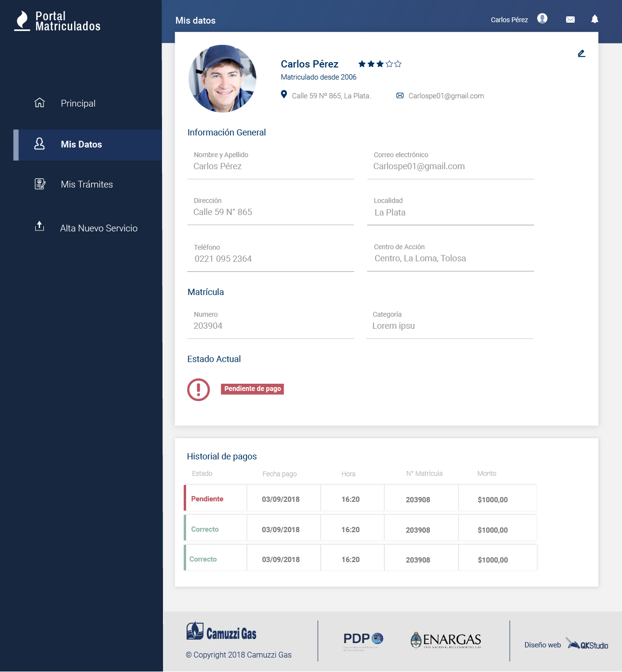The height and width of the screenshot is (672, 622).
Task: Click the Carlospe01@gmail.com profile email text
Action: (446, 96)
